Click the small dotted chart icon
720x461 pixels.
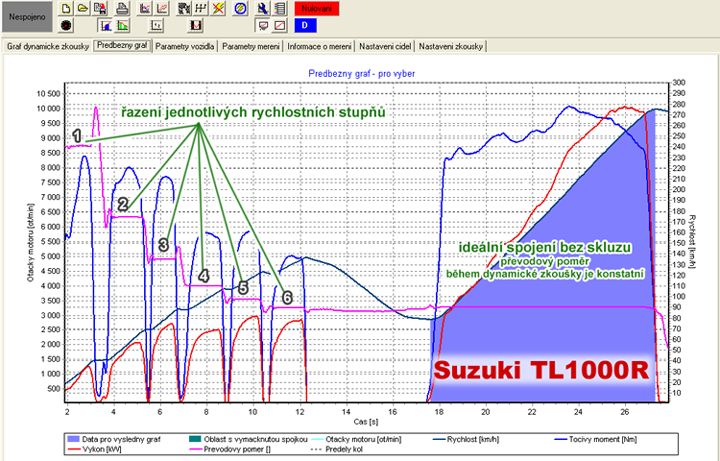156,25
